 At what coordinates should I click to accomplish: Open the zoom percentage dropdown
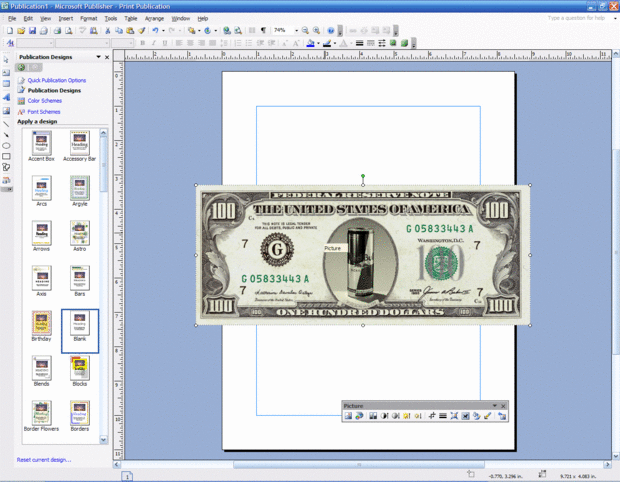coord(295,31)
